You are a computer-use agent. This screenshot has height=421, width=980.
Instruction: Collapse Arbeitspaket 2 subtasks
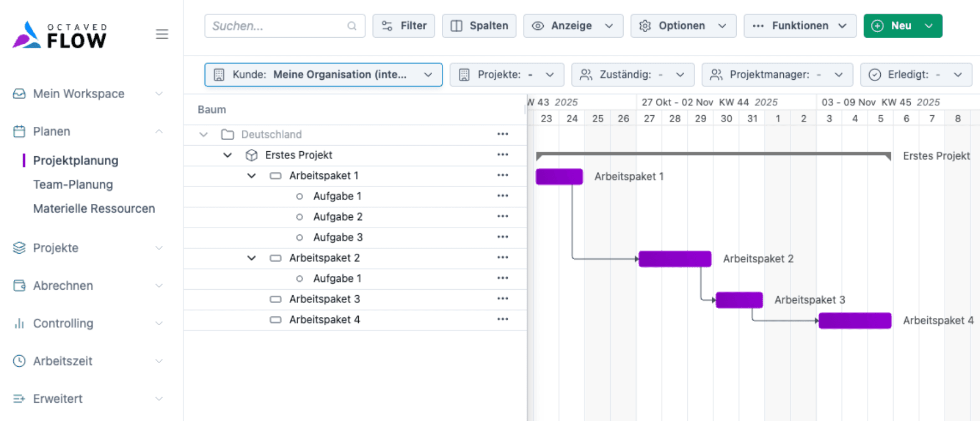pos(252,258)
